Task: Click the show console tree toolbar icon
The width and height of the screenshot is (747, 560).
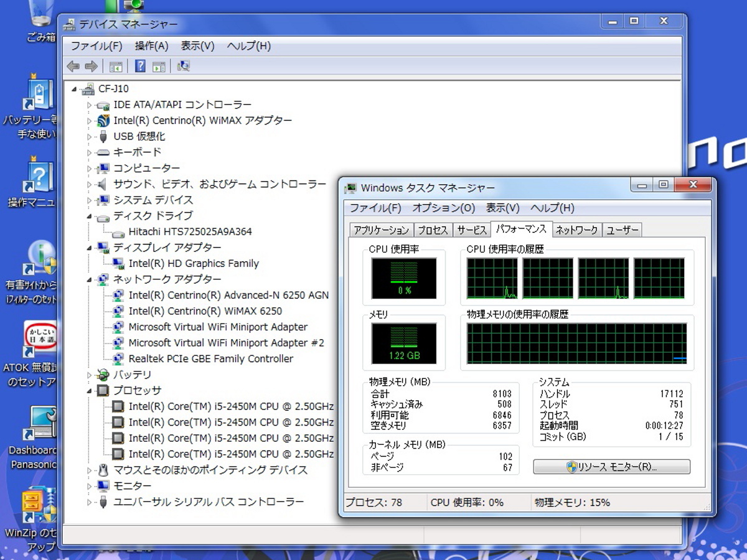Action: (x=116, y=67)
